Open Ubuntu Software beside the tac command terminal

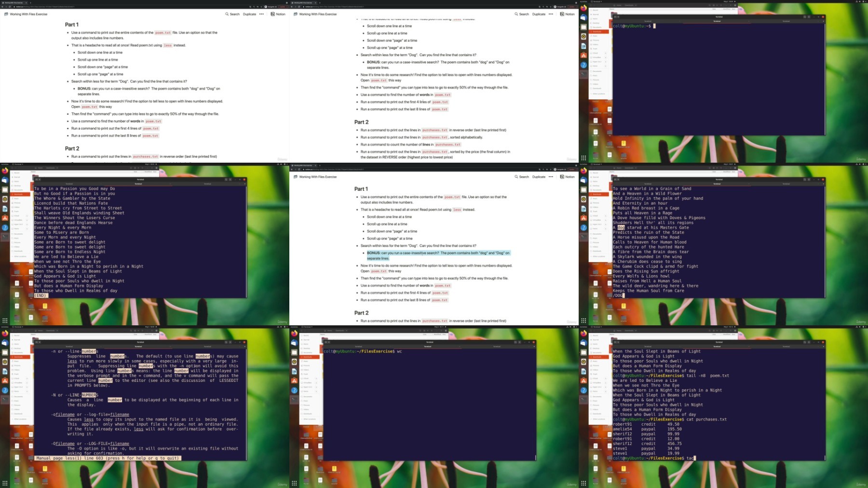tap(583, 381)
